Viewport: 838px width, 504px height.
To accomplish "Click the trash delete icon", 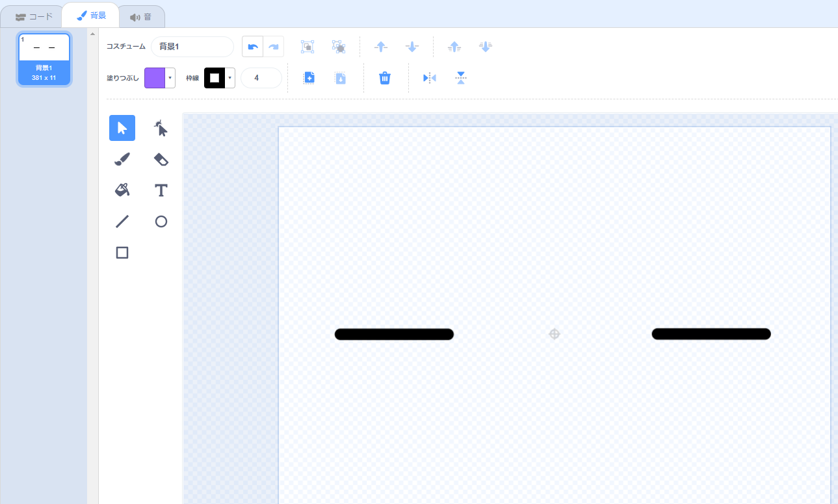I will 385,78.
